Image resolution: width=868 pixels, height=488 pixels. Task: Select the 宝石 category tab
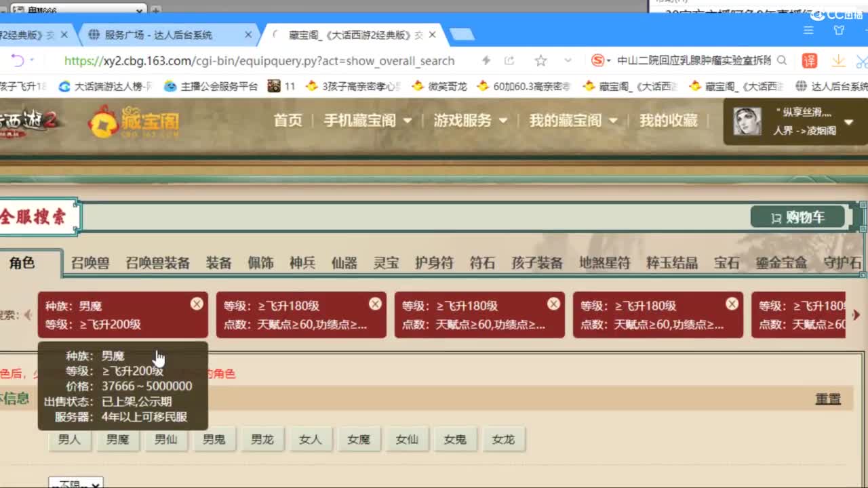pyautogui.click(x=726, y=263)
